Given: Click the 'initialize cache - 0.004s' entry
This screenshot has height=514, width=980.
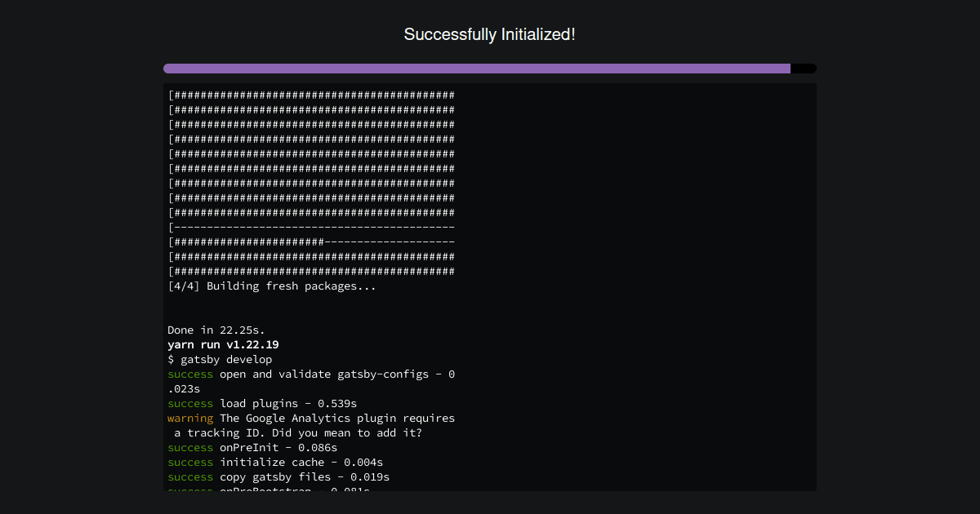Looking at the screenshot, I should 274,462.
